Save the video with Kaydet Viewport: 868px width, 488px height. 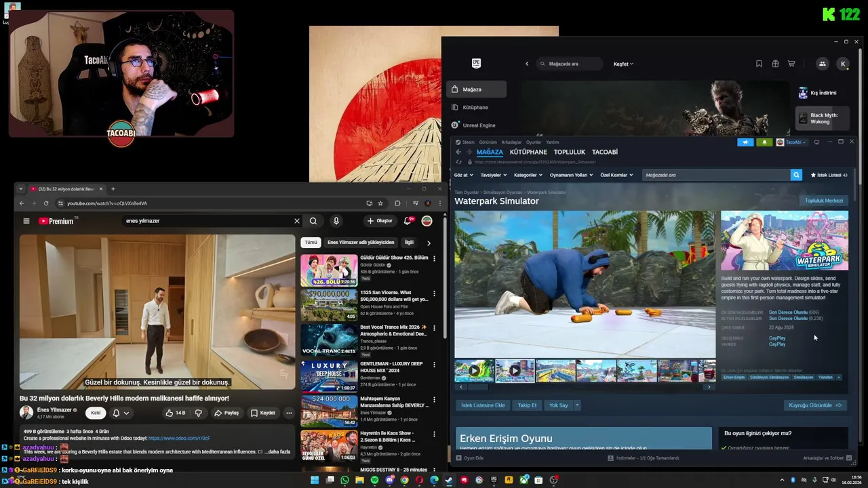pos(263,413)
